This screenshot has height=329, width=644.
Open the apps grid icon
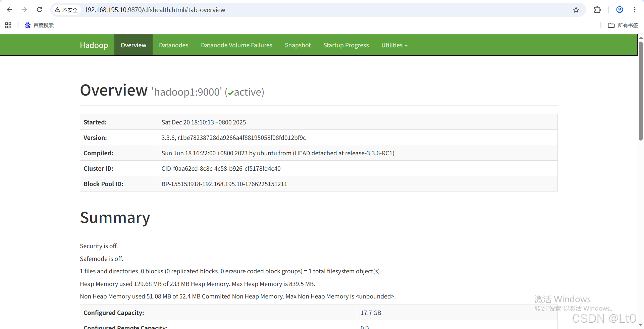coord(8,25)
